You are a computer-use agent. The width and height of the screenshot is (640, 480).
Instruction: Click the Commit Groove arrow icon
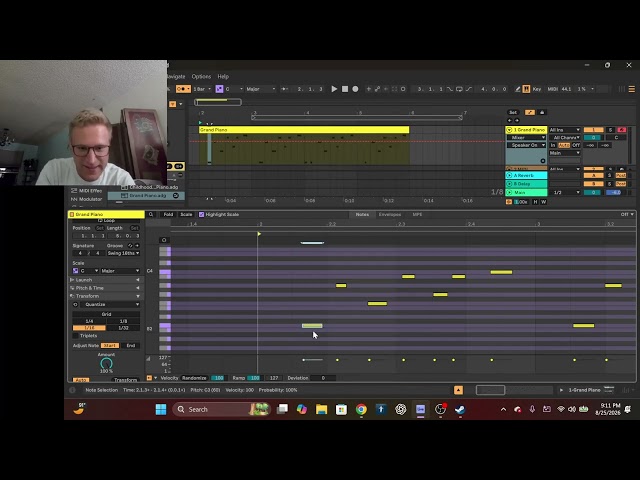tap(137, 246)
